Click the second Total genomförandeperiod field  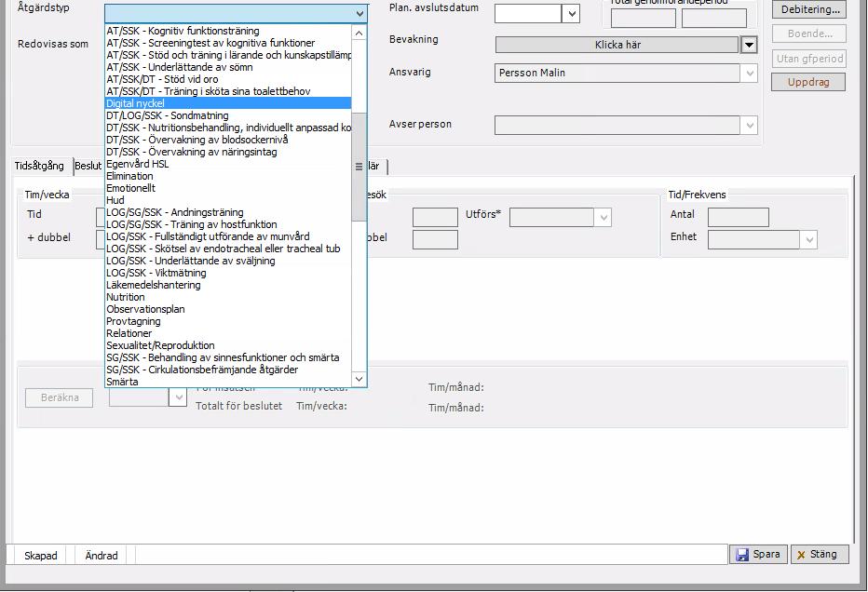713,18
